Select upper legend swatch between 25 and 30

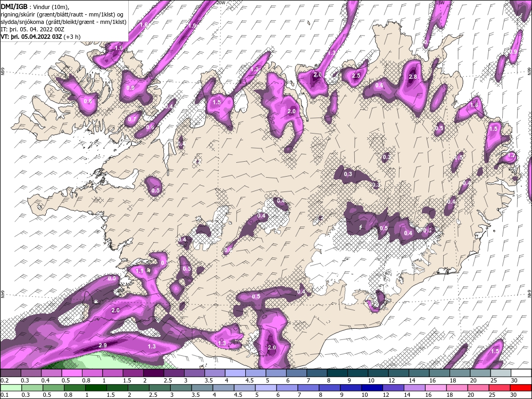[500, 373]
